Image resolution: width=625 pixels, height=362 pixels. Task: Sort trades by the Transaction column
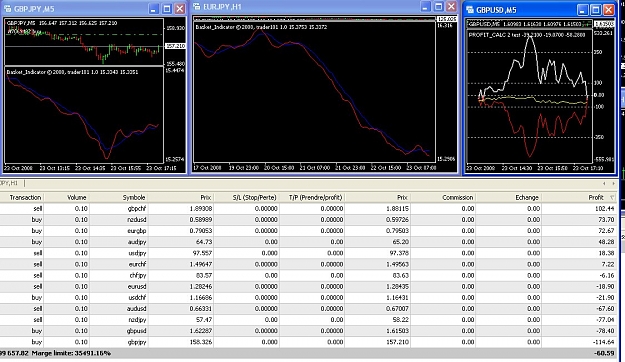[22, 197]
